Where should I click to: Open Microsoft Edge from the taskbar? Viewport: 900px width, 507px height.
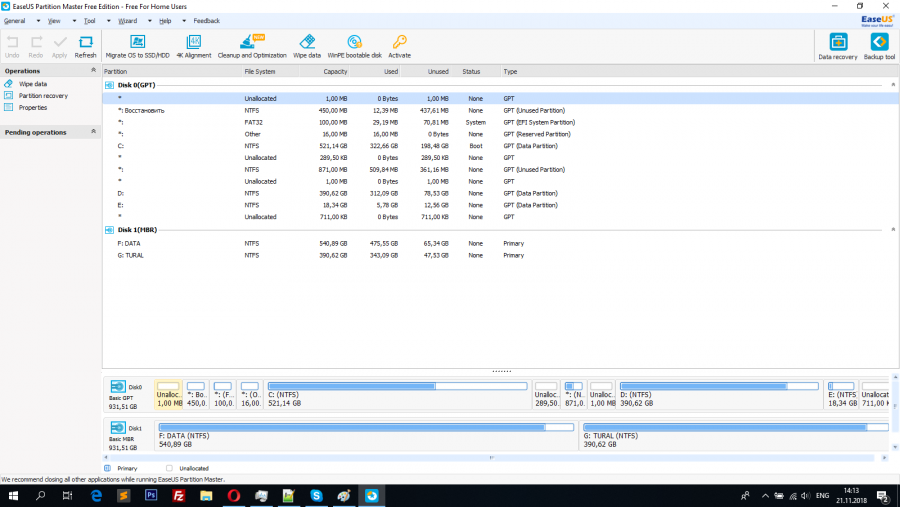pos(96,495)
